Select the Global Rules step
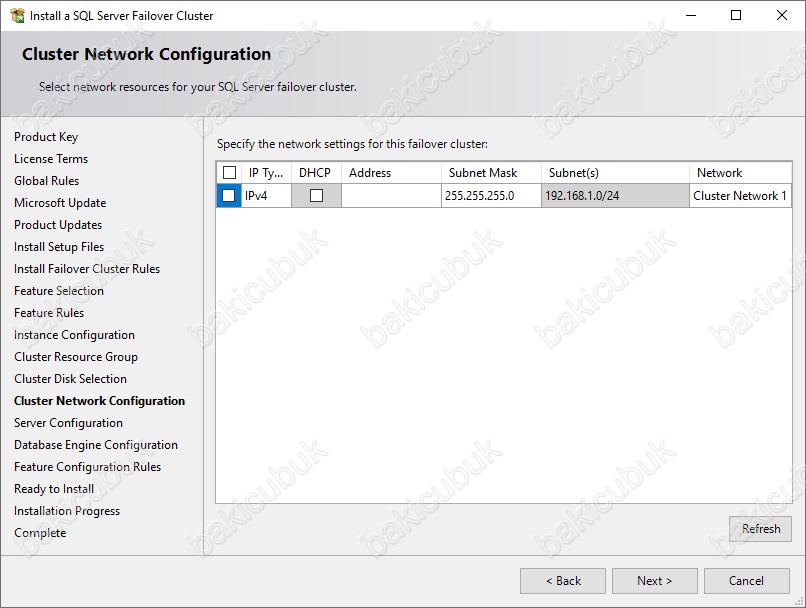806x608 pixels. [46, 181]
